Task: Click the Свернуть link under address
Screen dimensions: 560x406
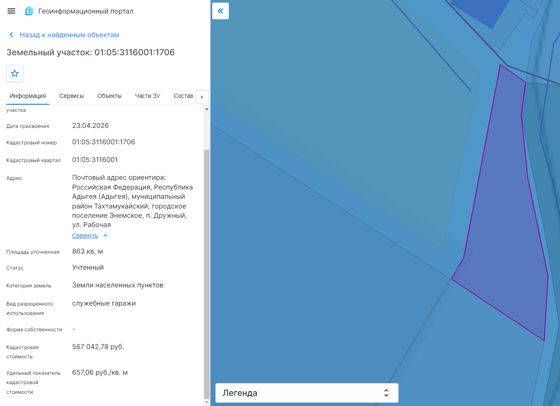Action: [85, 236]
